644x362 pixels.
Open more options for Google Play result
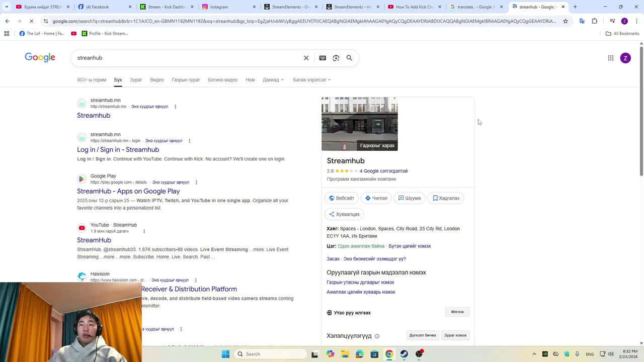pyautogui.click(x=196, y=182)
